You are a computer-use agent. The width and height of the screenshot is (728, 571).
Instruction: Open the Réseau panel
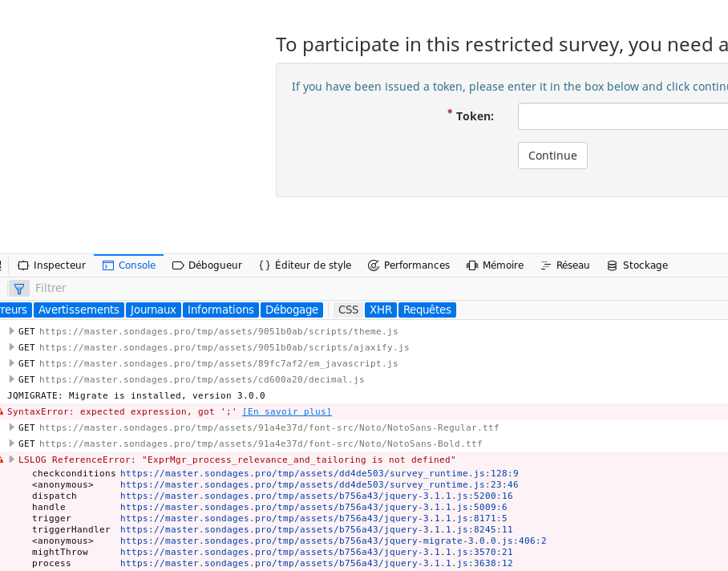click(x=564, y=265)
